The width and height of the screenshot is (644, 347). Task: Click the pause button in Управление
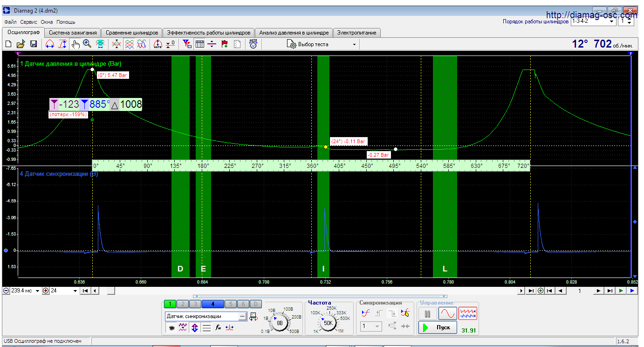pos(427,313)
